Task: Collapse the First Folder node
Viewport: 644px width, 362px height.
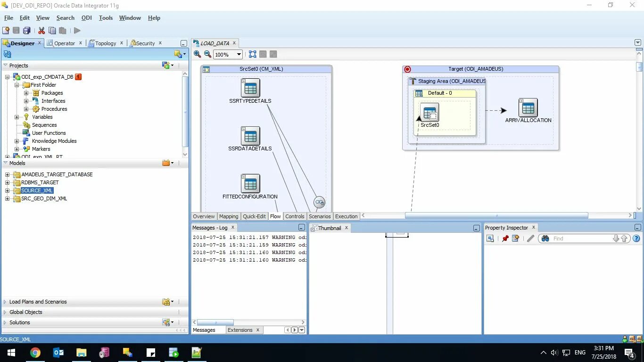Action: [x=17, y=85]
